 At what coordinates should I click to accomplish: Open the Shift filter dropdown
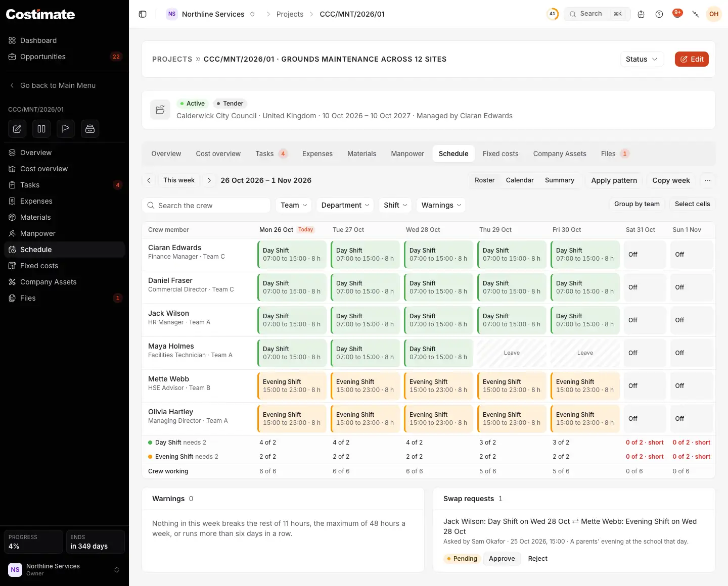[395, 205]
